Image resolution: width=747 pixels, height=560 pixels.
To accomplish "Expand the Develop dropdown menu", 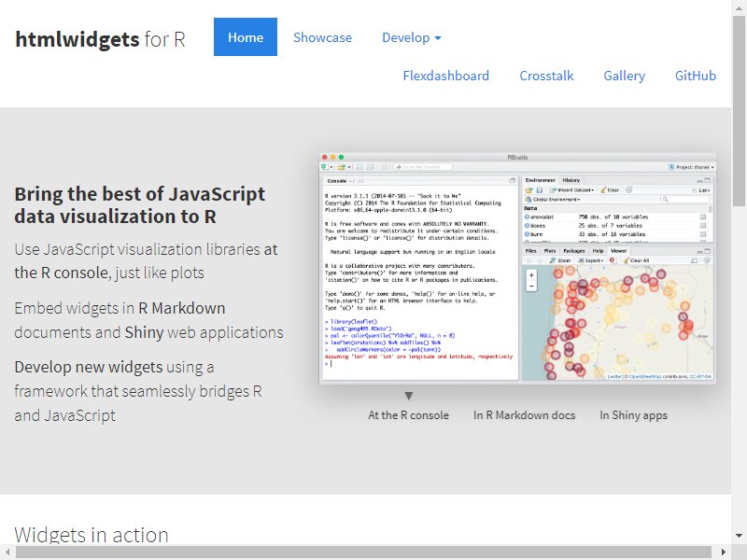I will pos(412,37).
